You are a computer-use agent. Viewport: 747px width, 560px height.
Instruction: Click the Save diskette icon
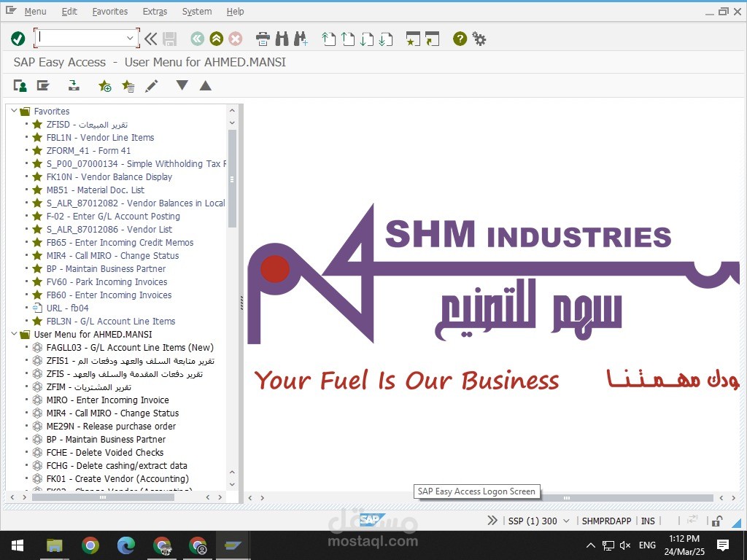point(169,39)
